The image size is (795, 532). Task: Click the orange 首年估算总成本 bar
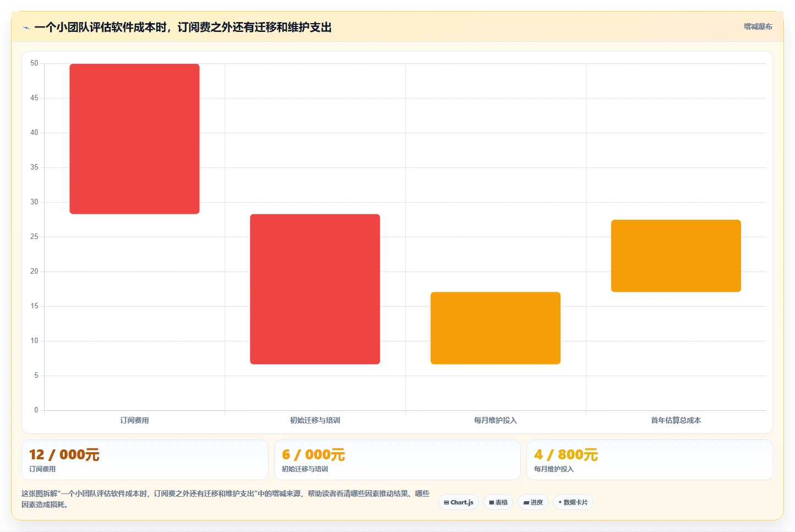[x=676, y=256]
